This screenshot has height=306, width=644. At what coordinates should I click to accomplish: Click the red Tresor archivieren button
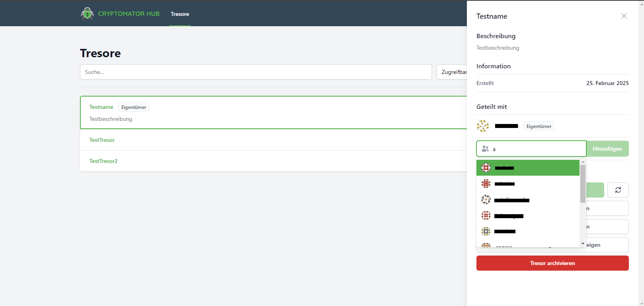coord(552,263)
